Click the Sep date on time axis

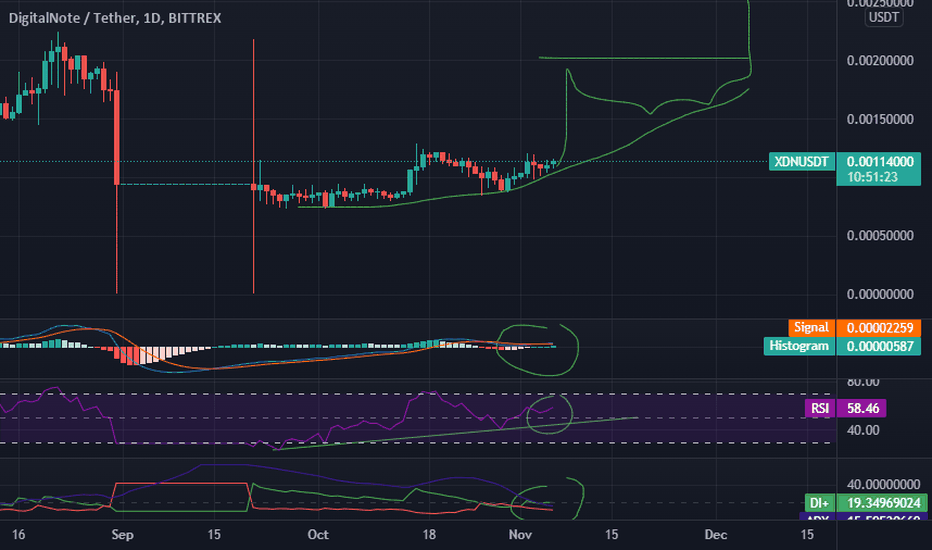[122, 535]
